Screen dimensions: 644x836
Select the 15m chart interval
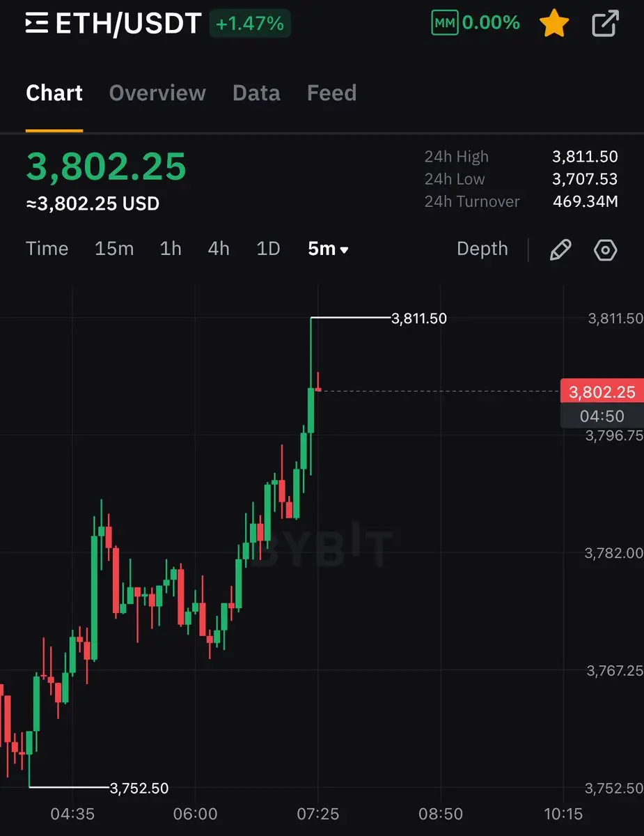coord(114,249)
